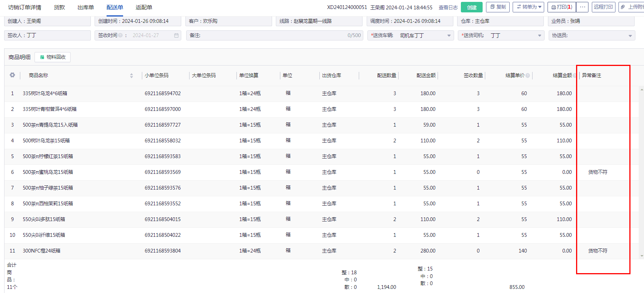Open the 转单为 dropdown
The width and height of the screenshot is (644, 293).
(x=528, y=7)
